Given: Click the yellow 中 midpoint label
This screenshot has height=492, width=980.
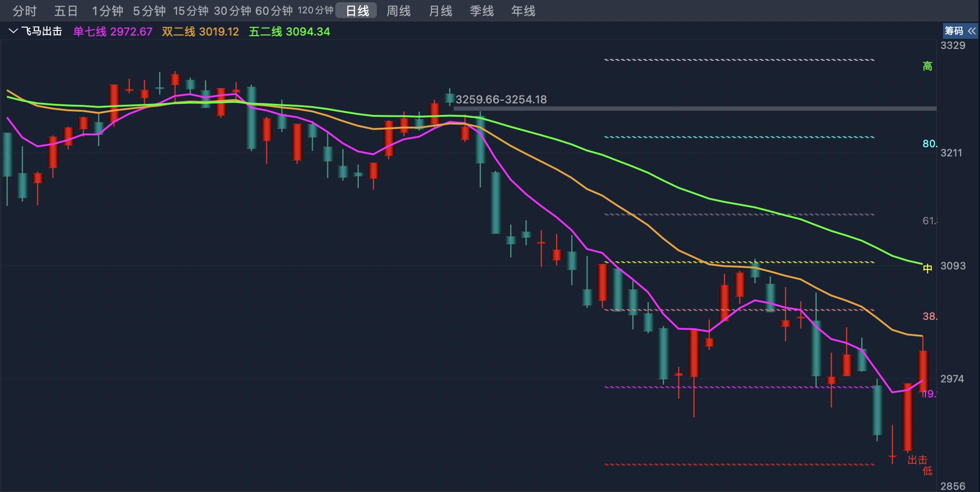Looking at the screenshot, I should [927, 268].
